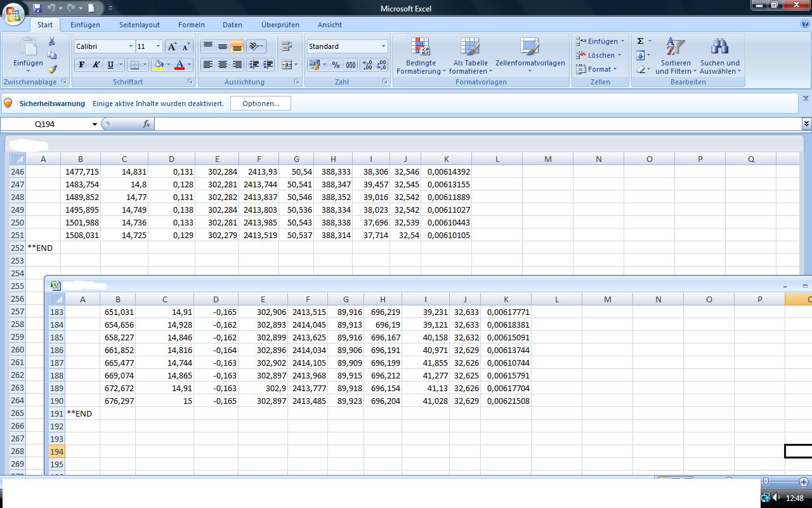Open Bedingte Formatierung

(x=421, y=56)
